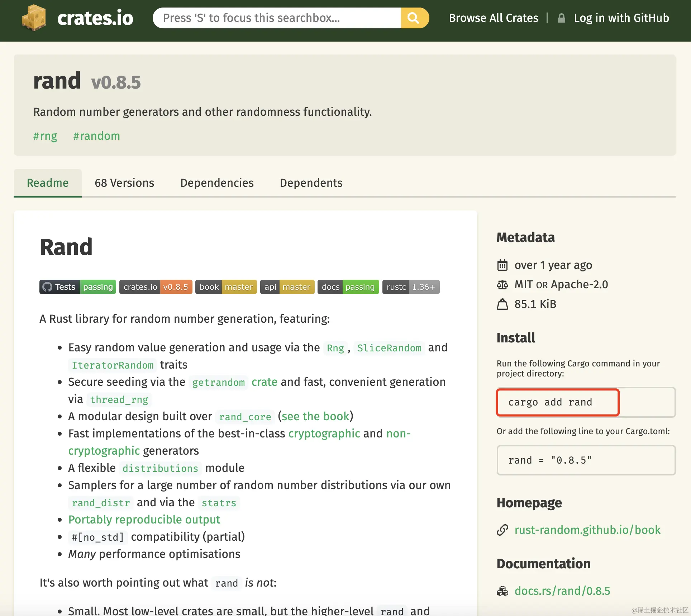Follow the SliceRandom trait link
The height and width of the screenshot is (616, 691).
point(389,348)
